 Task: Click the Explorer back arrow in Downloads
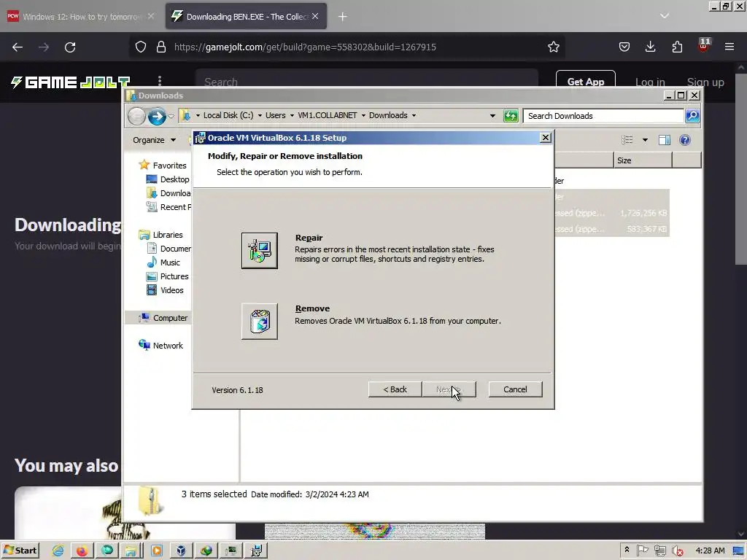click(136, 116)
